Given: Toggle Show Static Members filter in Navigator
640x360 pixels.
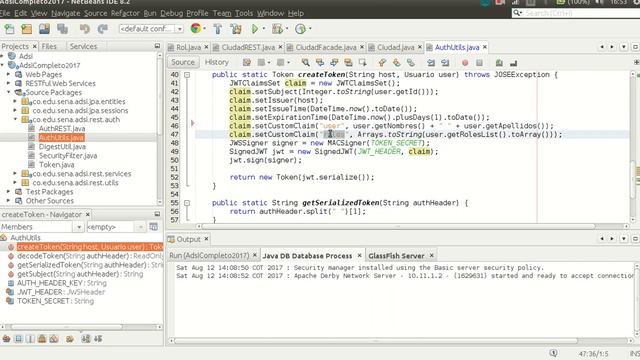Looking at the screenshot, I should (x=30, y=338).
